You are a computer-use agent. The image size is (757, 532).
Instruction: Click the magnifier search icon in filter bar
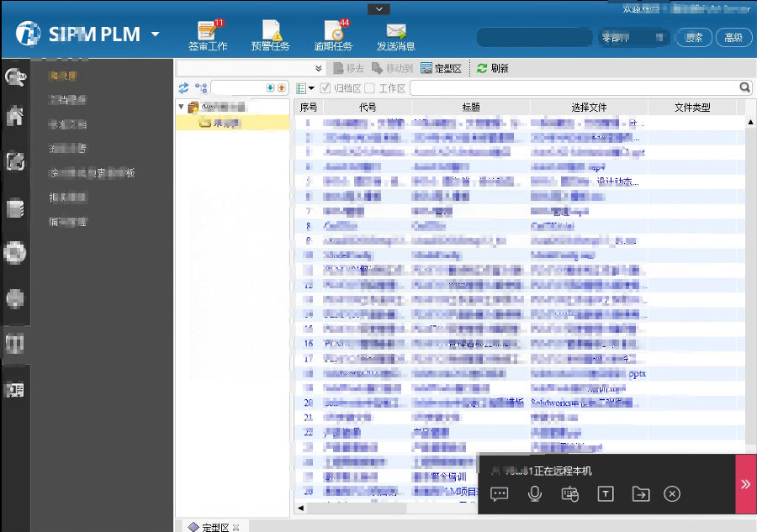[744, 87]
